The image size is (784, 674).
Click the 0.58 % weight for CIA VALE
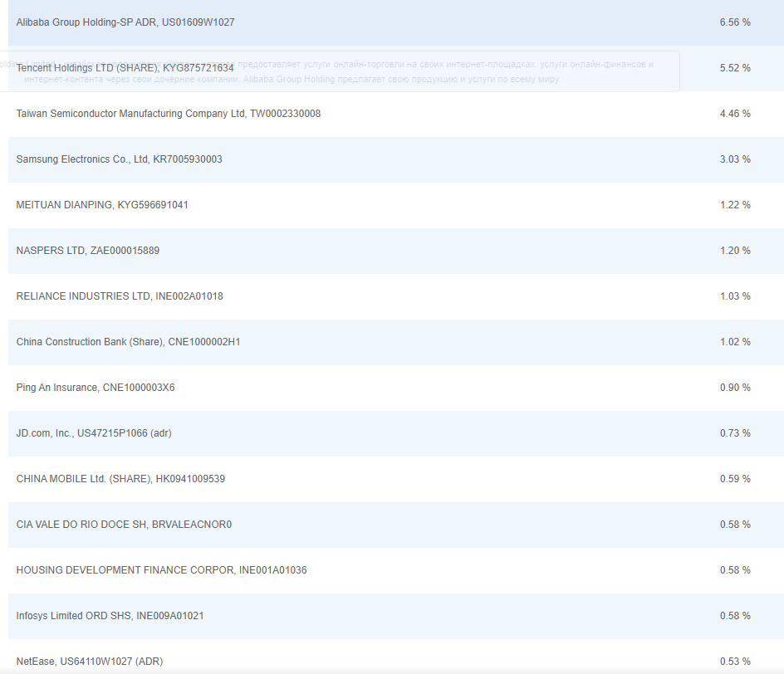point(735,525)
